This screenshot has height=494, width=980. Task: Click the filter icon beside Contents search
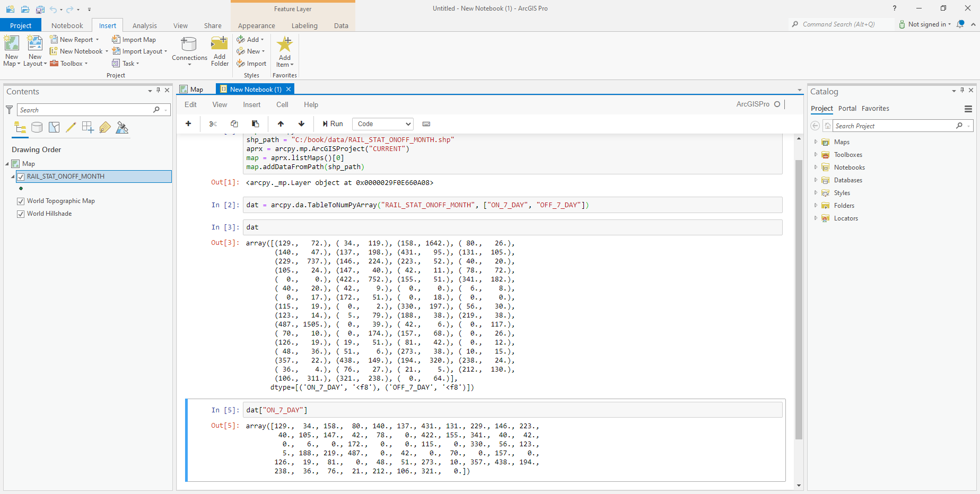[x=9, y=110]
